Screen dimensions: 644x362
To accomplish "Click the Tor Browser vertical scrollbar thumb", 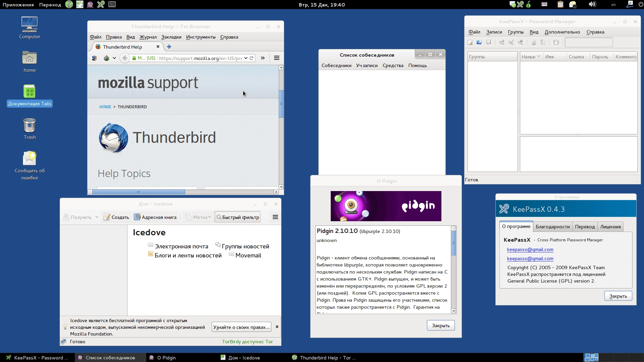I will coord(281,104).
